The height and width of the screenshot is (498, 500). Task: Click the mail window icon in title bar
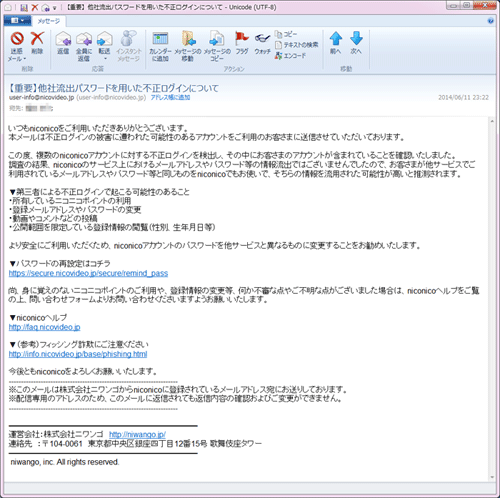(8, 7)
